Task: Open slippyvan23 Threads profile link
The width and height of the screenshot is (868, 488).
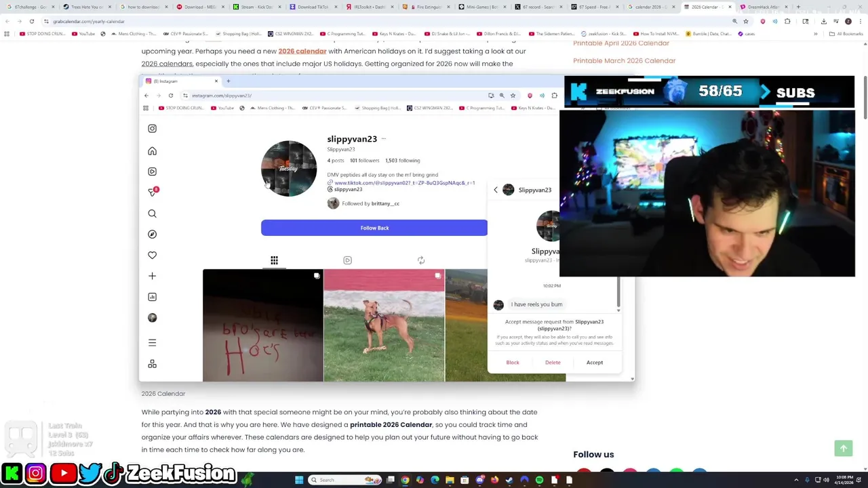Action: (x=344, y=189)
